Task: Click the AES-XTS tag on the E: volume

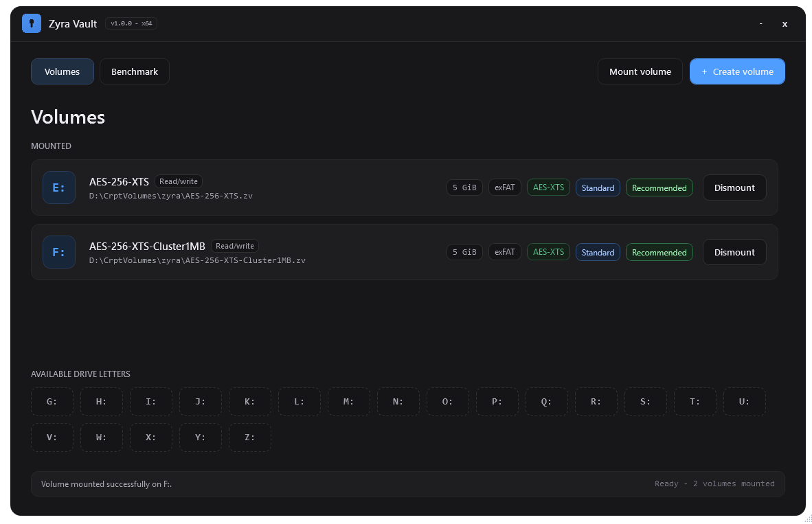Action: [548, 187]
